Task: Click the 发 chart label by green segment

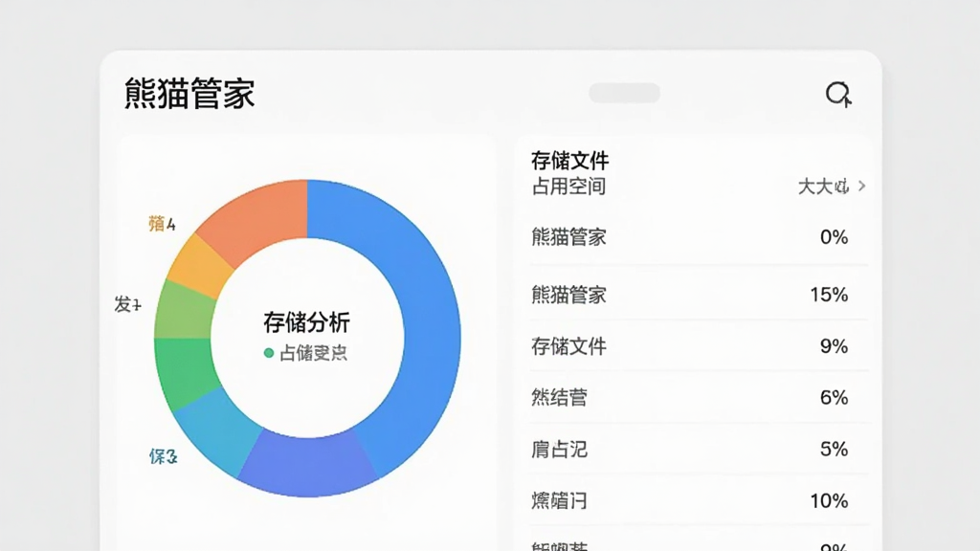Action: click(127, 304)
